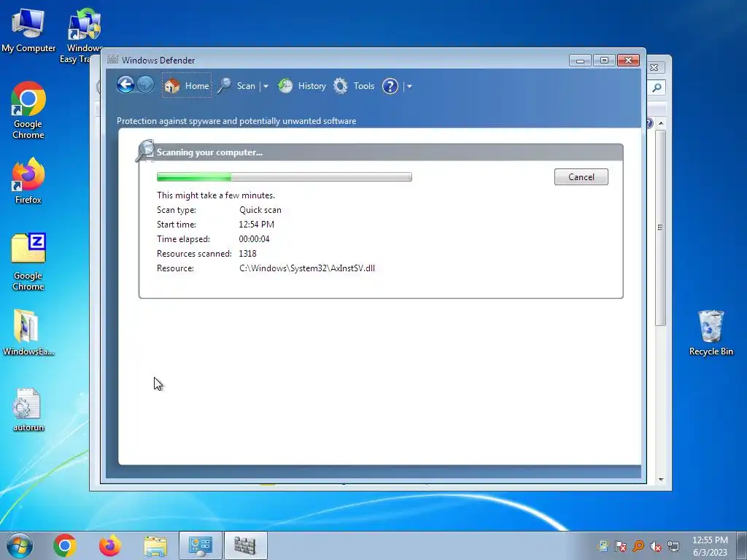Launch Firefox from the taskbar
The width and height of the screenshot is (747, 560).
[110, 545]
